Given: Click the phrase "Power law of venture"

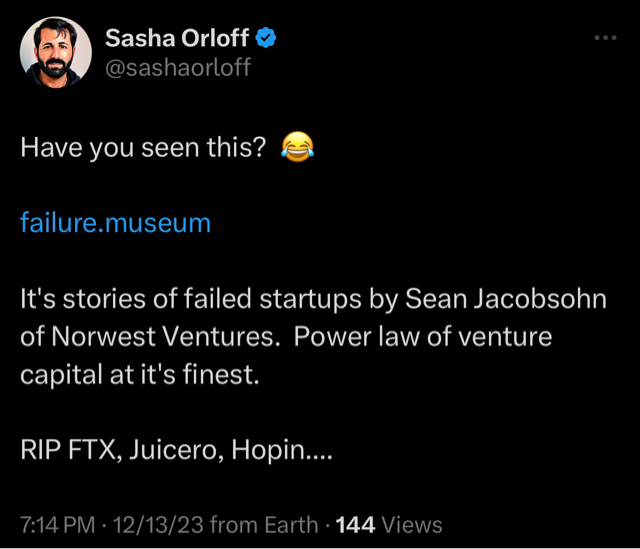Looking at the screenshot, I should (x=422, y=338).
